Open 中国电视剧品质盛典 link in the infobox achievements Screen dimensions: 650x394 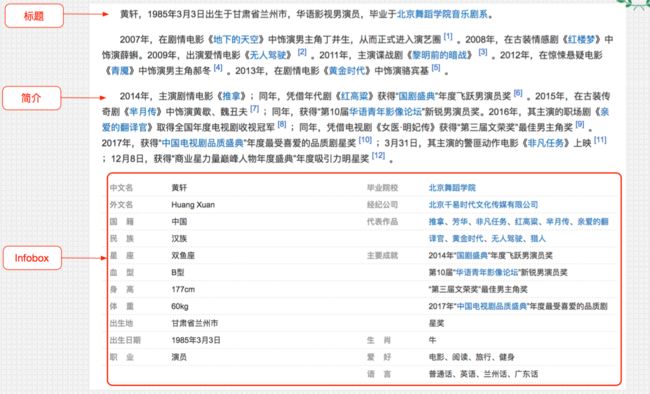pyautogui.click(x=492, y=306)
